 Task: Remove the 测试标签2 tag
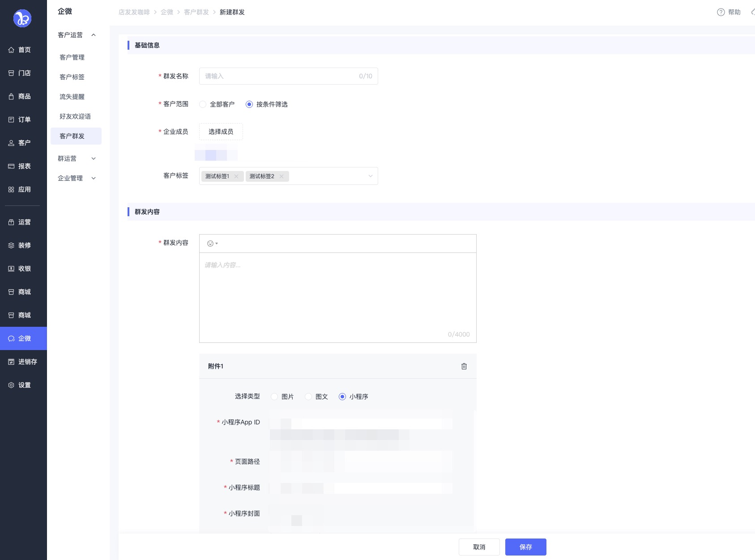click(x=282, y=176)
